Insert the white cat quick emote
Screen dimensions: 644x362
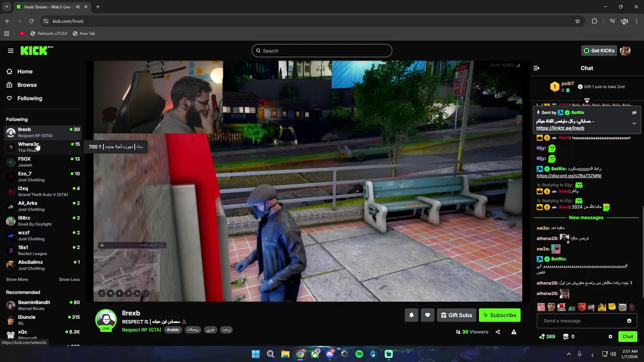coord(622,307)
